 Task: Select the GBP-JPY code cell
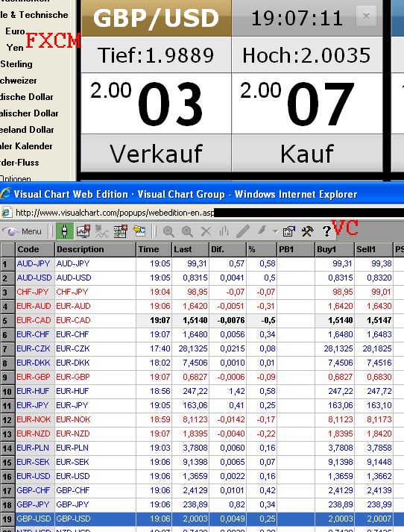tap(34, 505)
